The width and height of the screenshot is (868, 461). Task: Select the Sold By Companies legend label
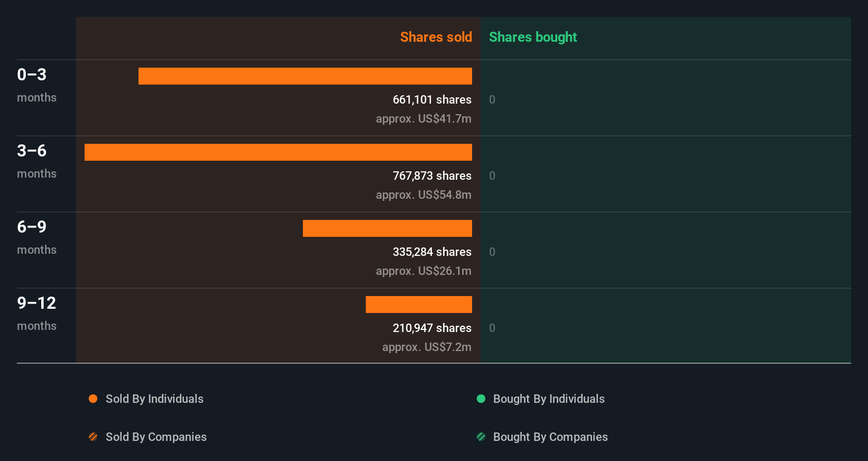pos(156,437)
